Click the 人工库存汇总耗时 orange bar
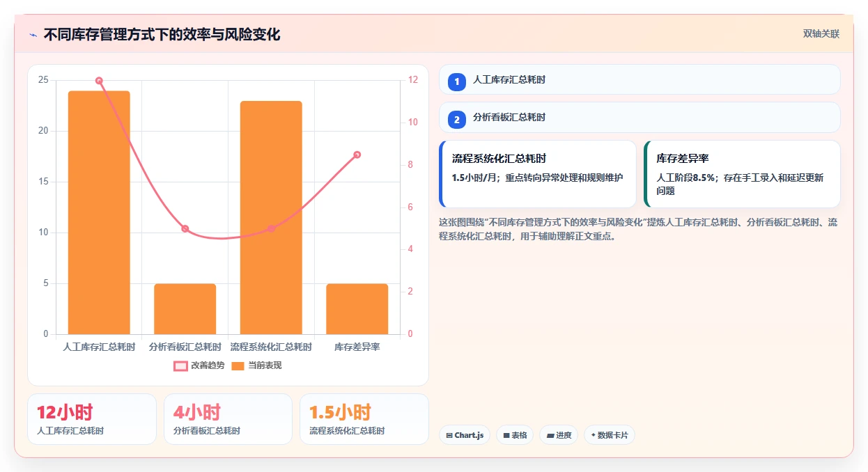This screenshot has width=868, height=472. 99,212
